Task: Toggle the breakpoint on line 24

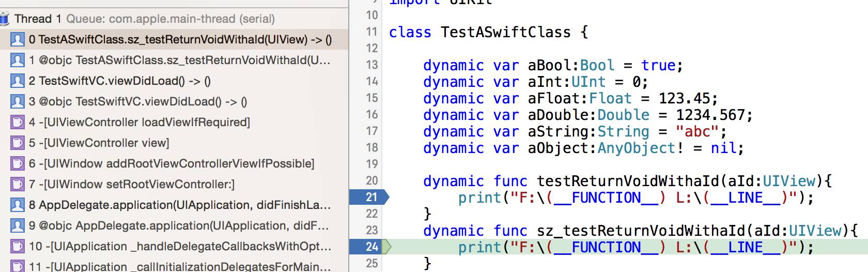Action: (x=369, y=247)
